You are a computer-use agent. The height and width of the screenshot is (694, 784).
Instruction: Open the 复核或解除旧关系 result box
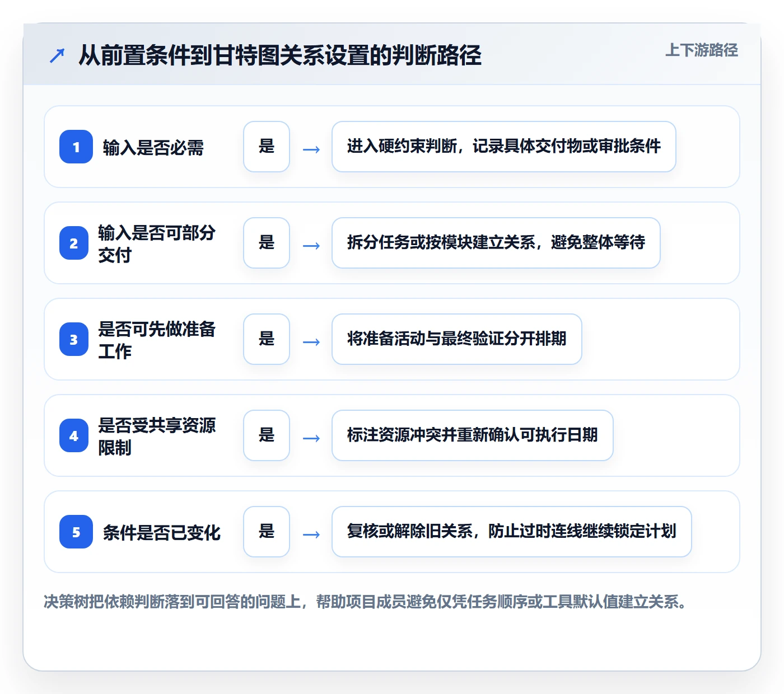[512, 532]
